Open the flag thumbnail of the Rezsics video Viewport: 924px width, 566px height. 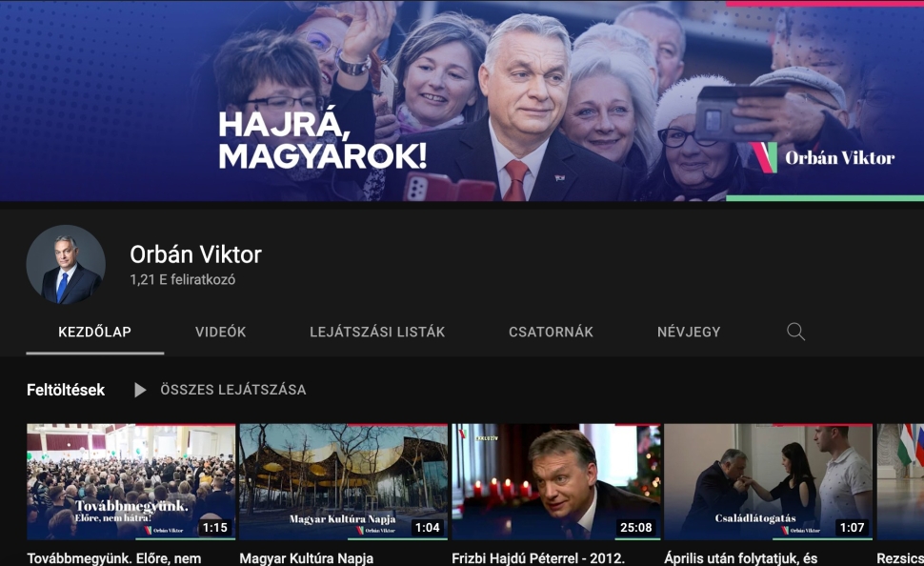[x=900, y=482]
